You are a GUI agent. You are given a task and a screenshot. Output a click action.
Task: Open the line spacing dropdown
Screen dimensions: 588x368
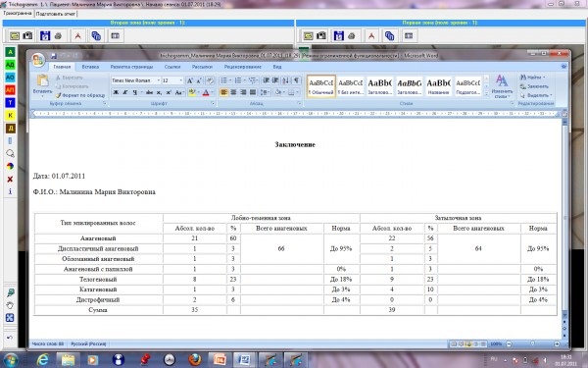click(265, 92)
